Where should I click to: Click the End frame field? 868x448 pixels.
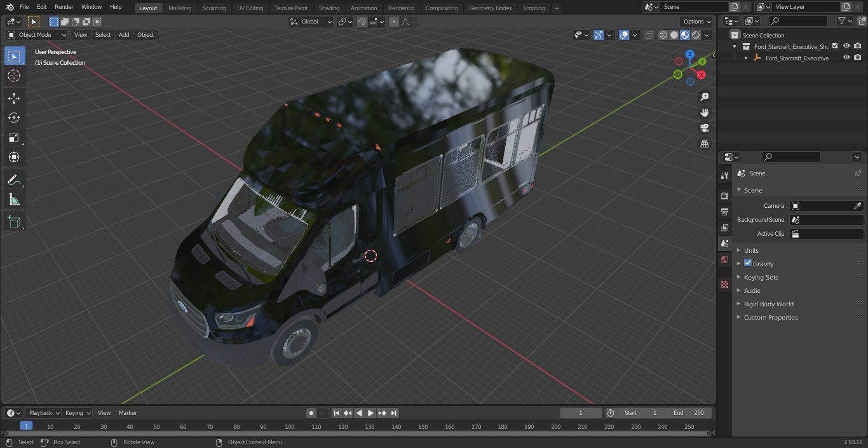pos(689,413)
